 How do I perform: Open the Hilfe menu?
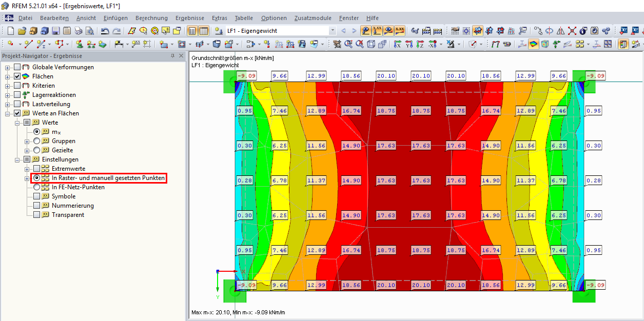point(373,18)
